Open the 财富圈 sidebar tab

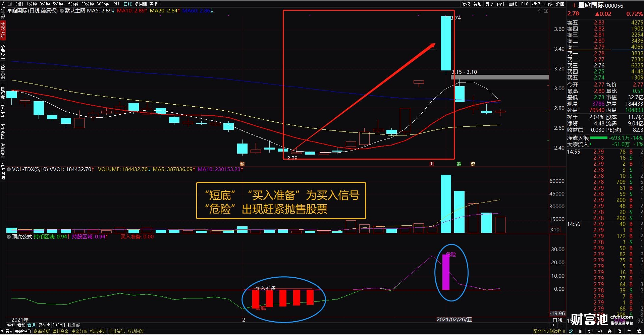3,151
